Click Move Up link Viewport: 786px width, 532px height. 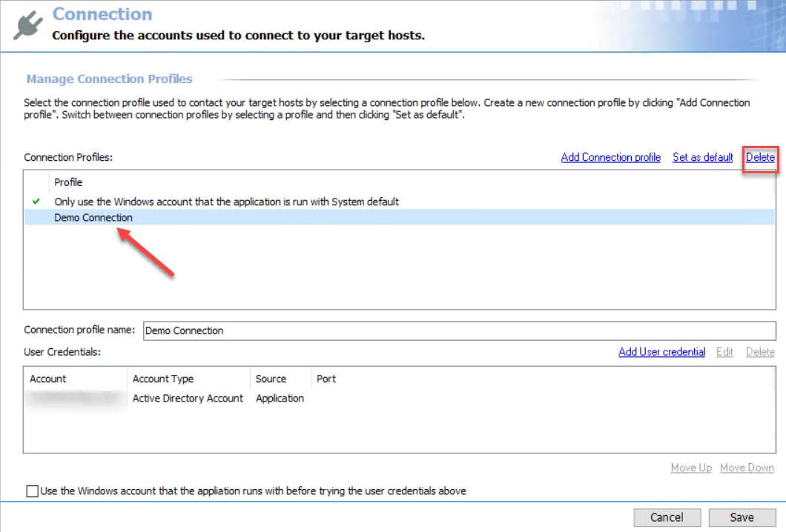(x=691, y=468)
